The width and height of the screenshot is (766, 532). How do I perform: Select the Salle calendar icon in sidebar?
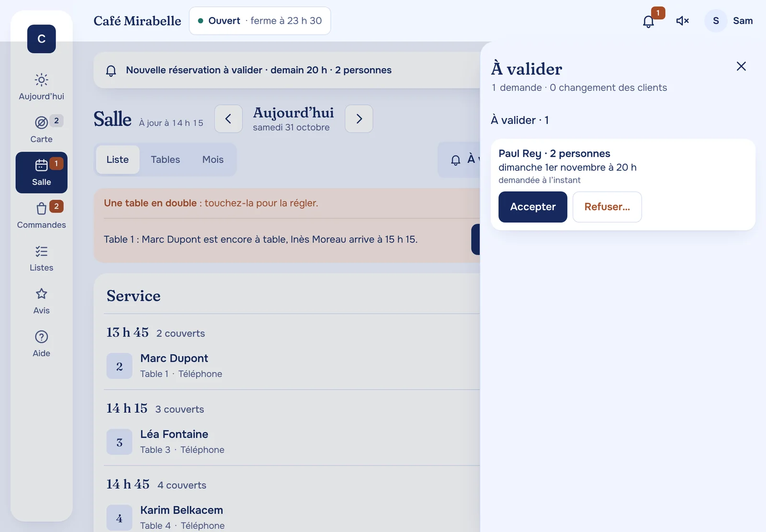click(41, 165)
